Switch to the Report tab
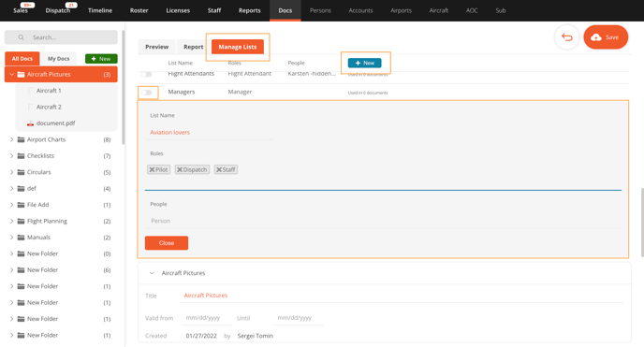The image size is (644, 347). [194, 47]
